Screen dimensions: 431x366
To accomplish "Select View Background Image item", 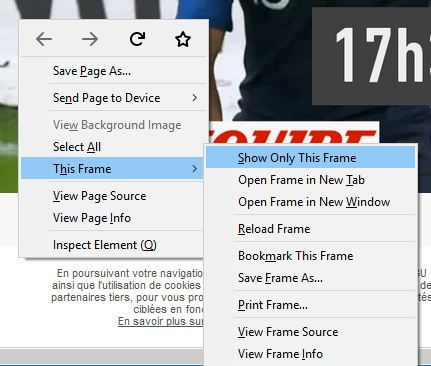I will point(113,125).
